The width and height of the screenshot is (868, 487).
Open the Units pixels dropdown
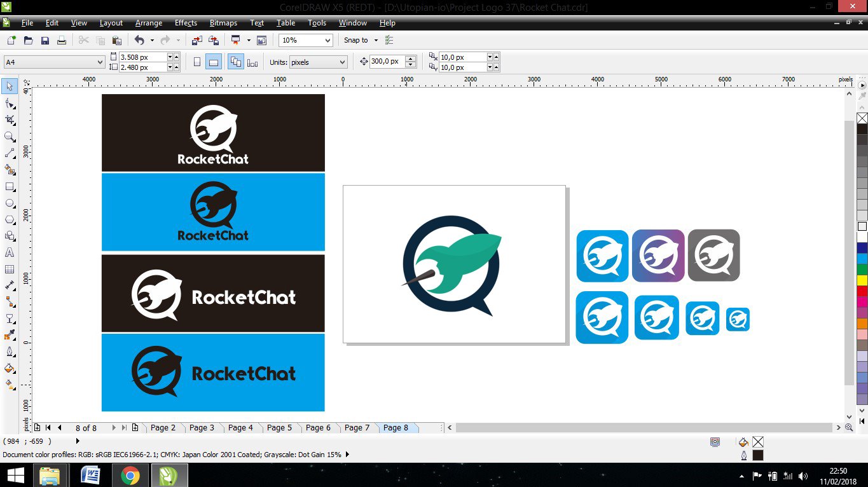click(x=343, y=62)
